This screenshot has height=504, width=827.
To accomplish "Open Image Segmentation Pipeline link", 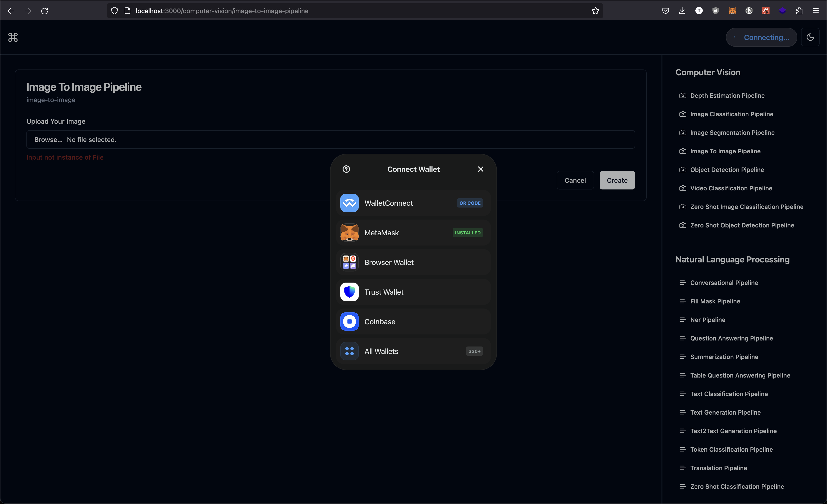I will click(732, 132).
